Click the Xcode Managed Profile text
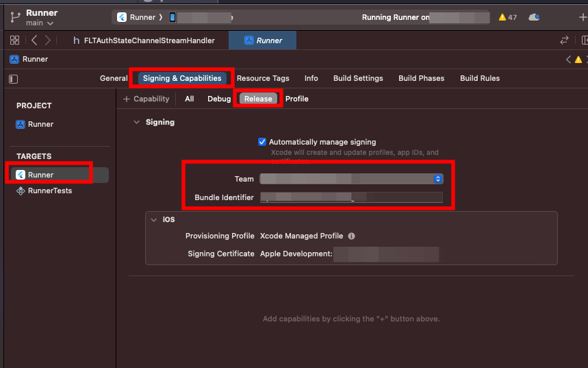This screenshot has width=588, height=368. pos(301,236)
